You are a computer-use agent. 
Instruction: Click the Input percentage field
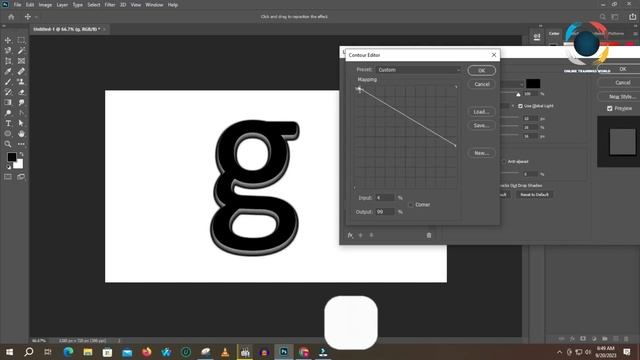coord(385,198)
